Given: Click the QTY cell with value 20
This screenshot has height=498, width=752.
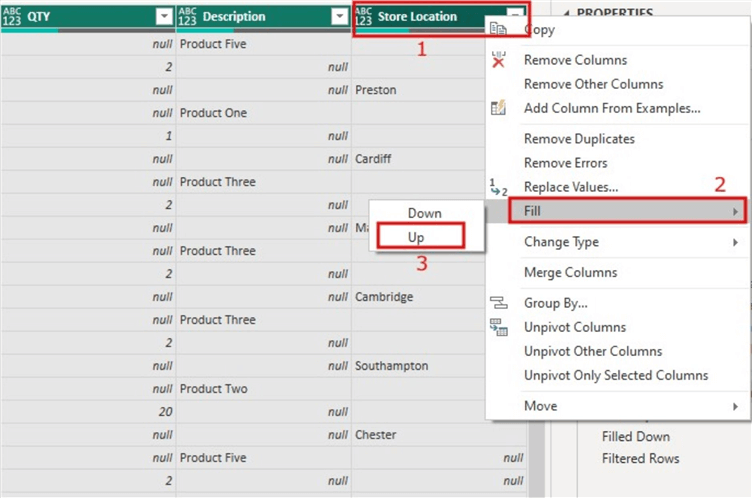Looking at the screenshot, I should [88, 412].
